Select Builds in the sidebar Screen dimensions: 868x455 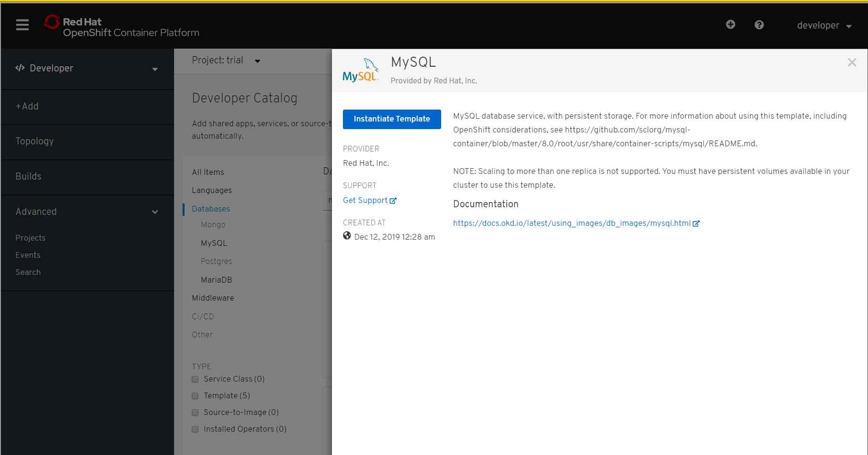[x=29, y=176]
